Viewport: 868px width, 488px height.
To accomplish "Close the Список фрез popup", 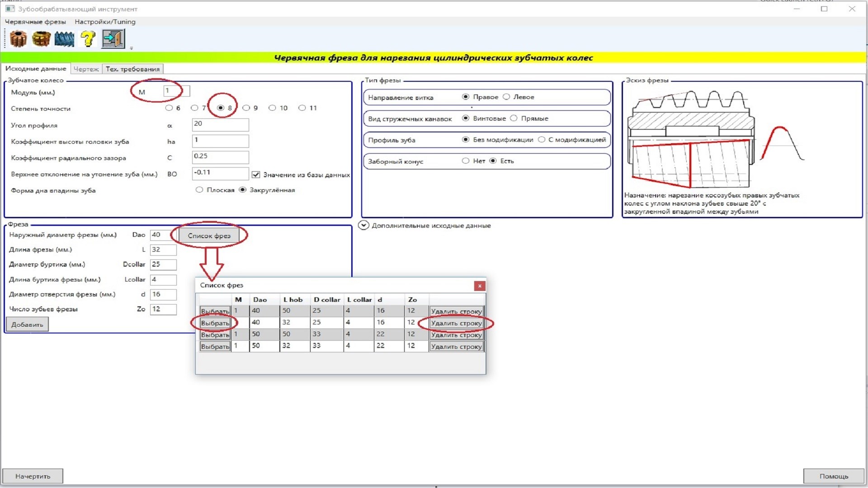I will pos(480,286).
